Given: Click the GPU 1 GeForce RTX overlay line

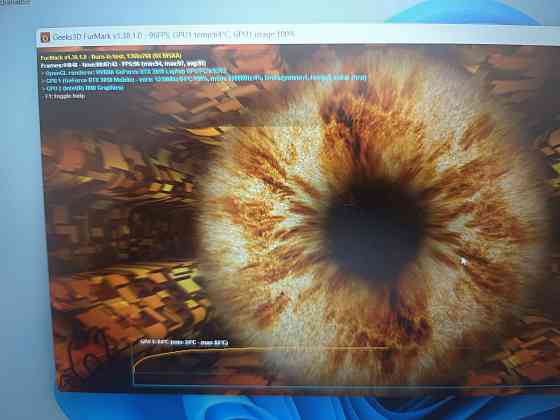Looking at the screenshot, I should (205, 78).
